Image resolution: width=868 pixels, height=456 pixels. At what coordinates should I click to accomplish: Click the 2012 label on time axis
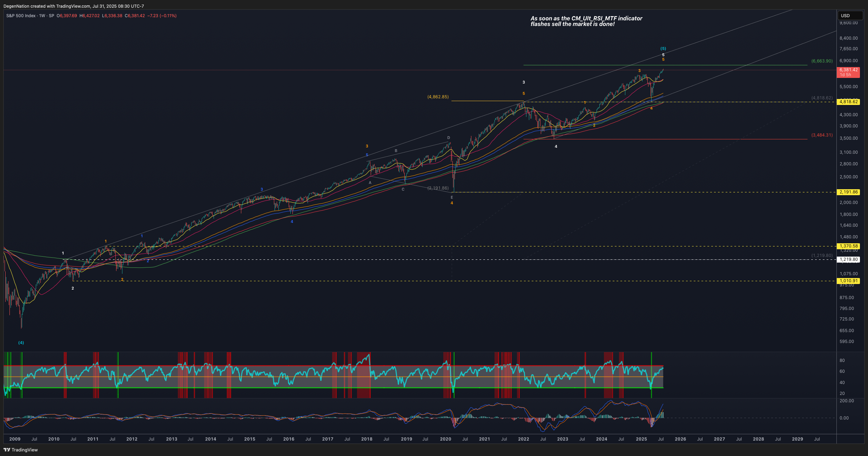click(x=132, y=439)
